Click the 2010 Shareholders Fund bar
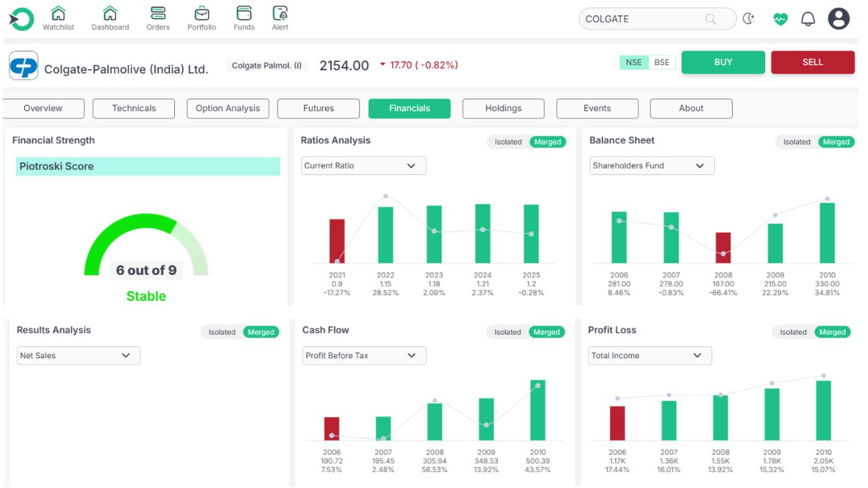The width and height of the screenshot is (868, 488). tap(827, 233)
